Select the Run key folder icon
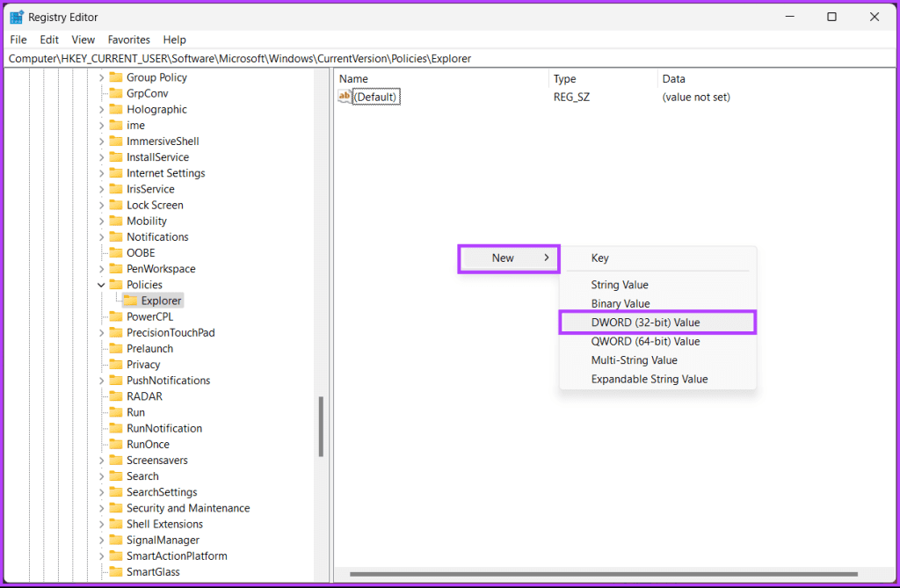Screen dimensions: 900x588 click(115, 411)
